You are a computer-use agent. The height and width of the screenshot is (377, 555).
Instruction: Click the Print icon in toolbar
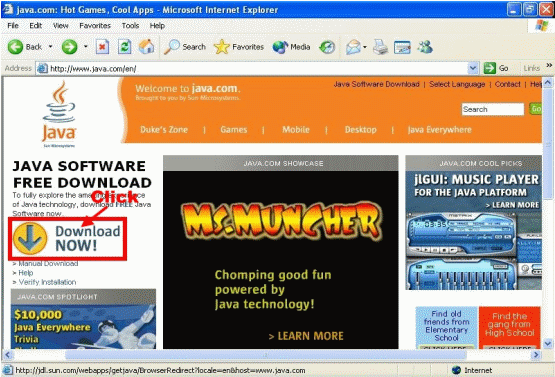381,47
